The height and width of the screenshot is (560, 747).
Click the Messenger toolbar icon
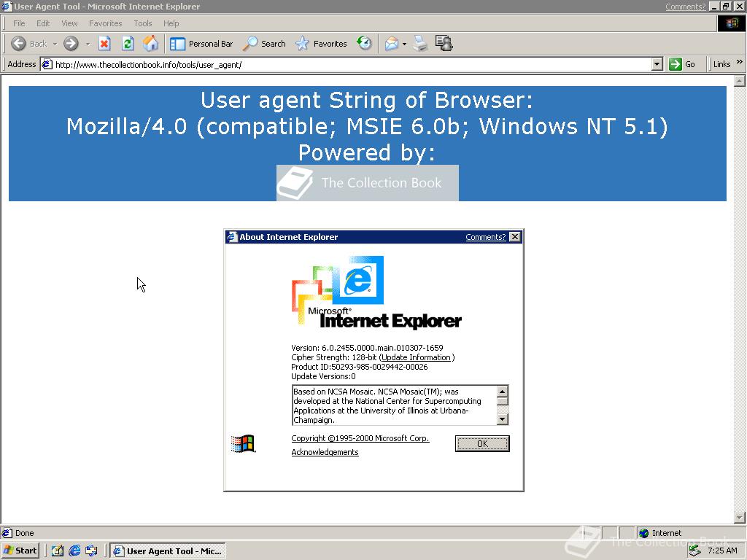pos(444,43)
